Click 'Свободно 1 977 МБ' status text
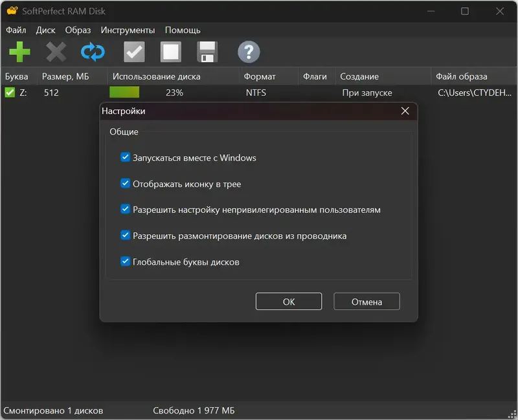 pos(194,410)
